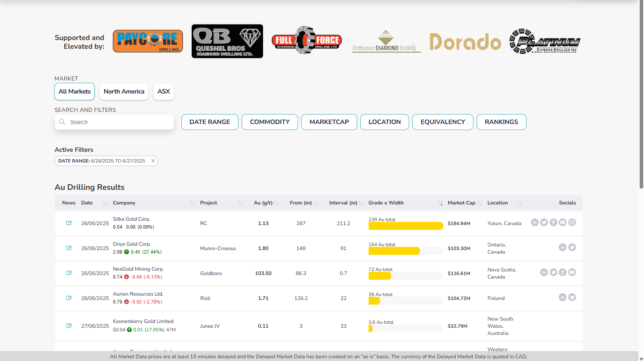Open Sitka Gold Corp. Facebook icon
Image resolution: width=644 pixels, height=361 pixels.
pos(554,222)
